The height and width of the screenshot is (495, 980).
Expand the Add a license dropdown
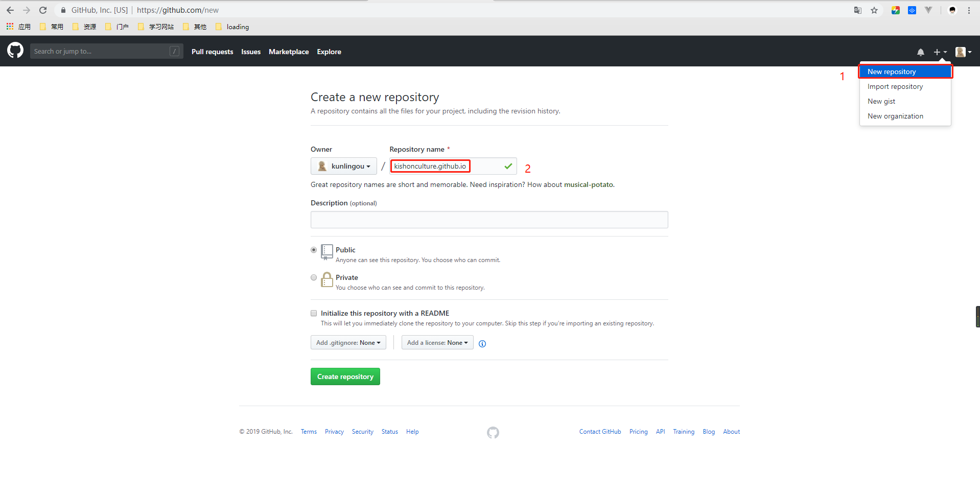click(437, 343)
